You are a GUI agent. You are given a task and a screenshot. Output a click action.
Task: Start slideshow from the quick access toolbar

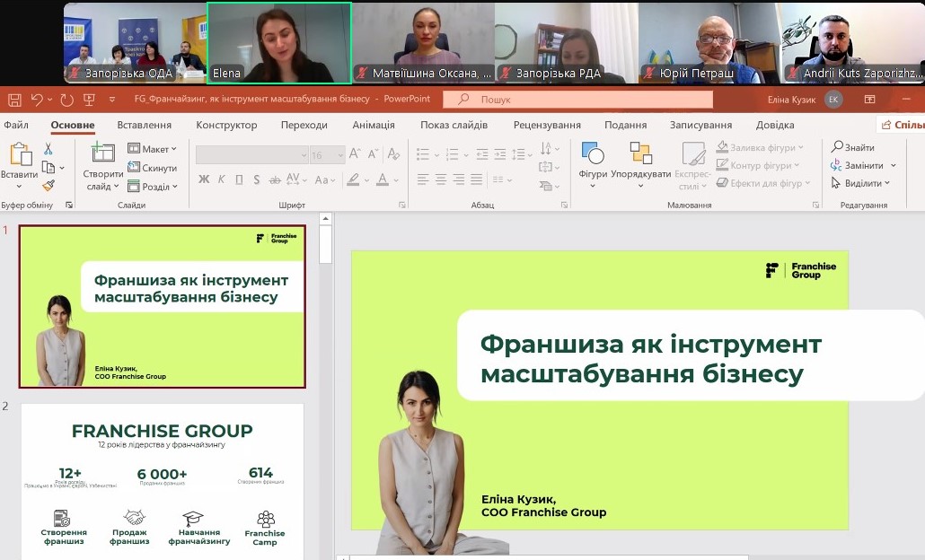[x=89, y=99]
